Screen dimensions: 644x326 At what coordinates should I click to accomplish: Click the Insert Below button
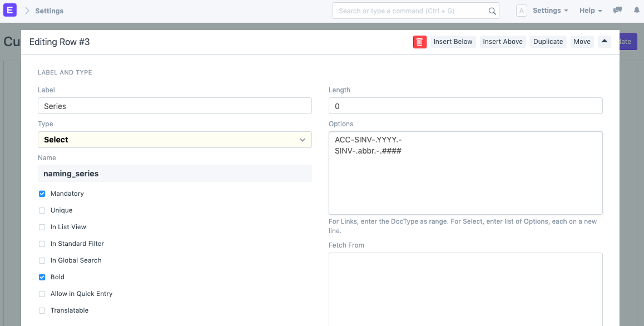[x=453, y=42]
